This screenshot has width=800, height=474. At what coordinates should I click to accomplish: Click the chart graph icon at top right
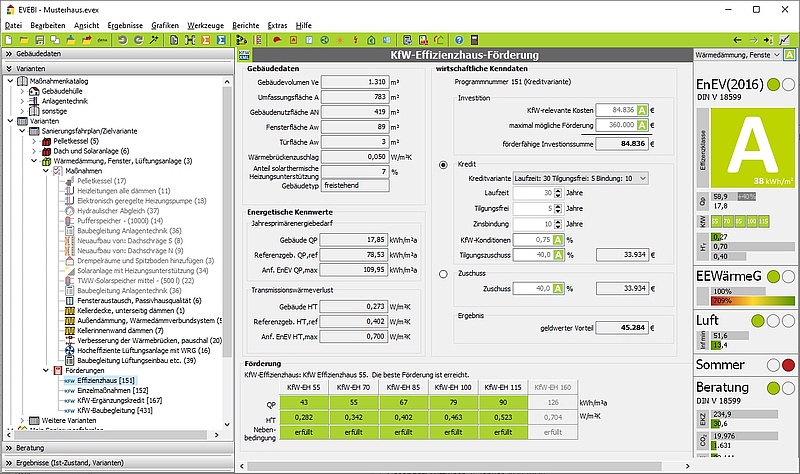click(x=784, y=40)
